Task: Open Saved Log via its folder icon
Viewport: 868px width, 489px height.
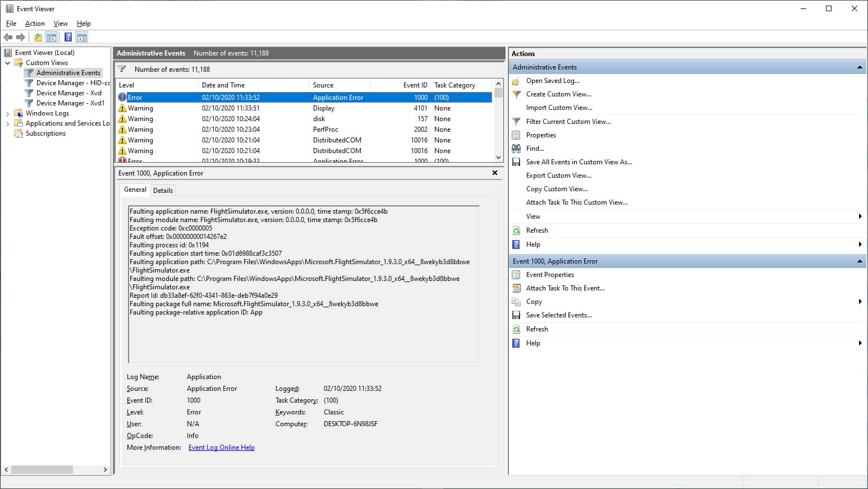Action: pos(516,81)
